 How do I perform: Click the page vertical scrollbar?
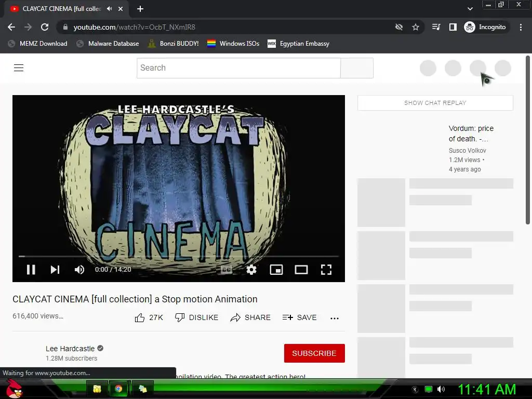(528, 140)
